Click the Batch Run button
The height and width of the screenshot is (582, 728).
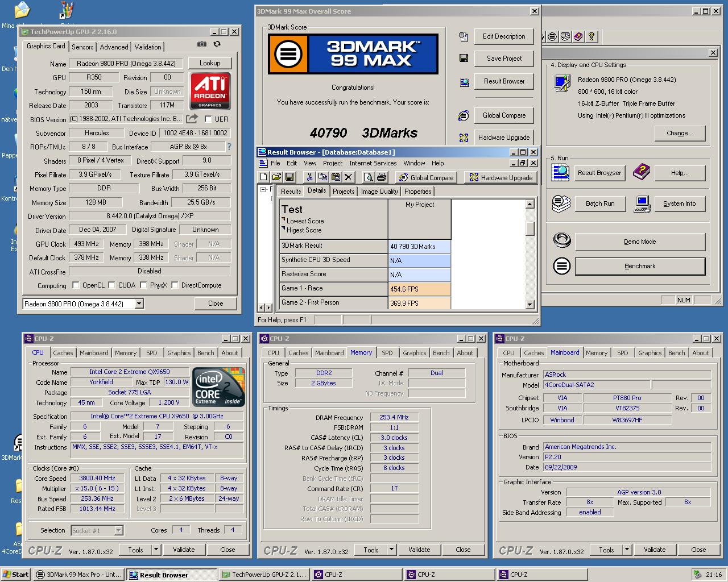pyautogui.click(x=600, y=203)
